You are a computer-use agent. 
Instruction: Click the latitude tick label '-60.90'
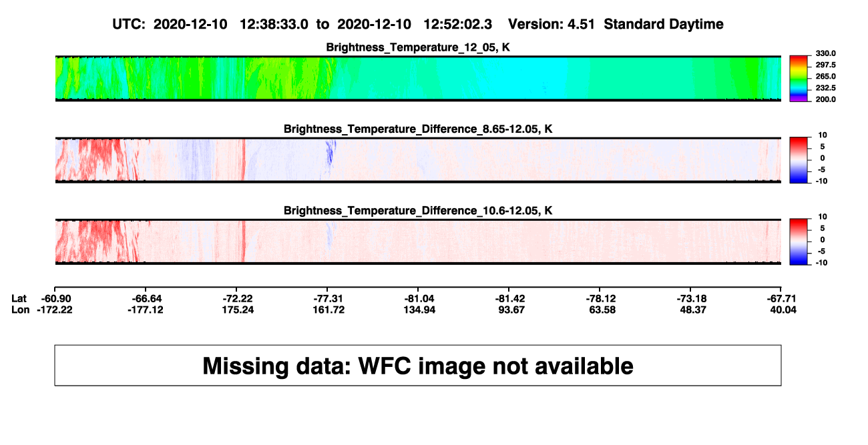coord(55,298)
